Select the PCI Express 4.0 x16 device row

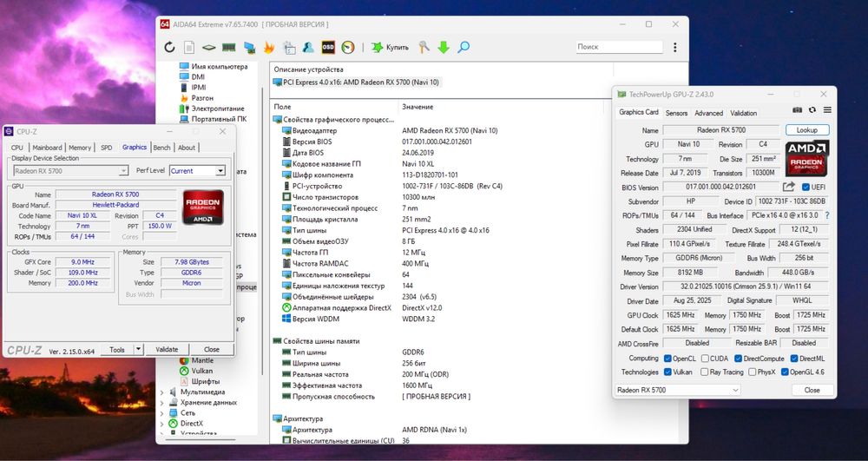pyautogui.click(x=357, y=82)
